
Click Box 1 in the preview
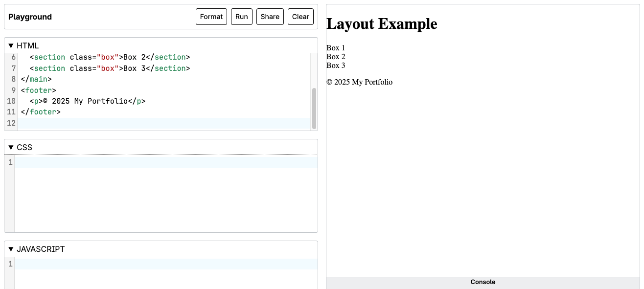[x=336, y=48]
